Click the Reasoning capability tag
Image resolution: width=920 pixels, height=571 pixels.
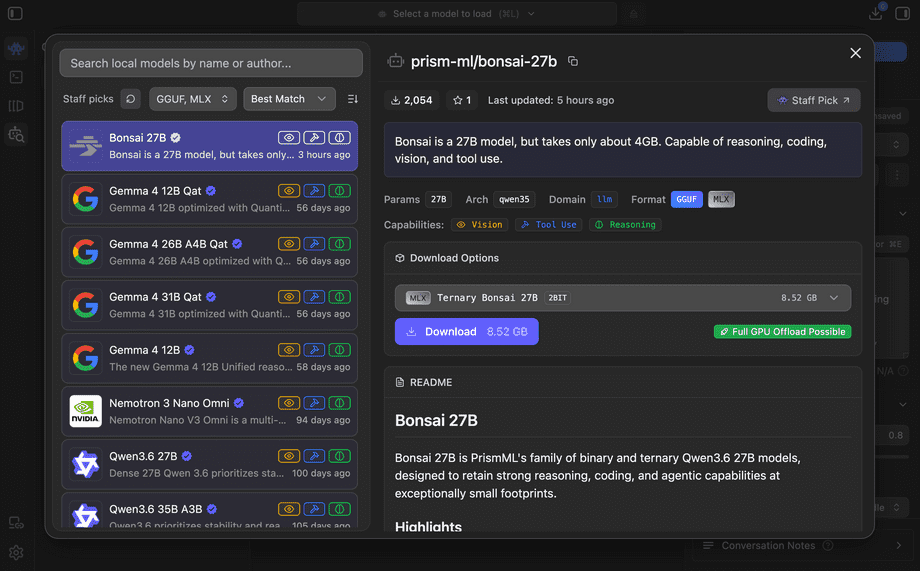pos(625,225)
